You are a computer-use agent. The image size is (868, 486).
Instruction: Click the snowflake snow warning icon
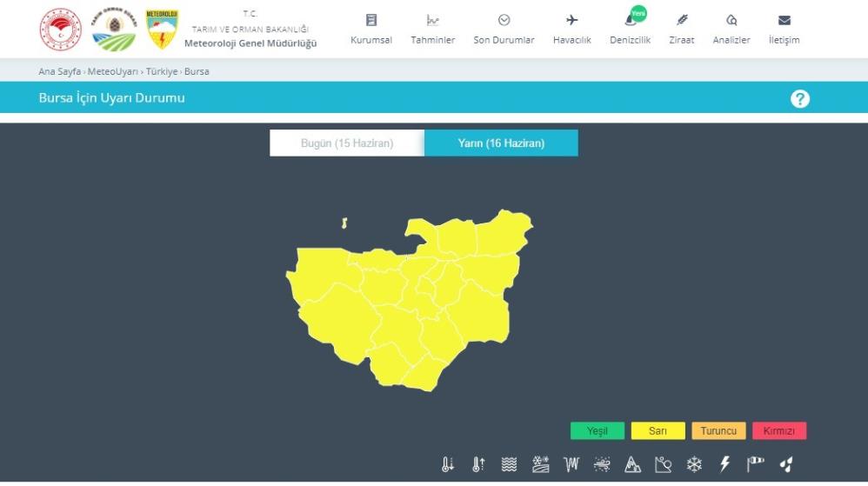pos(694,465)
